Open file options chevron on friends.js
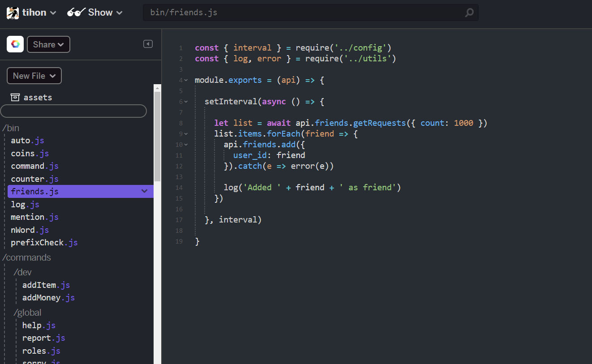Image resolution: width=592 pixels, height=364 pixels. coord(144,191)
